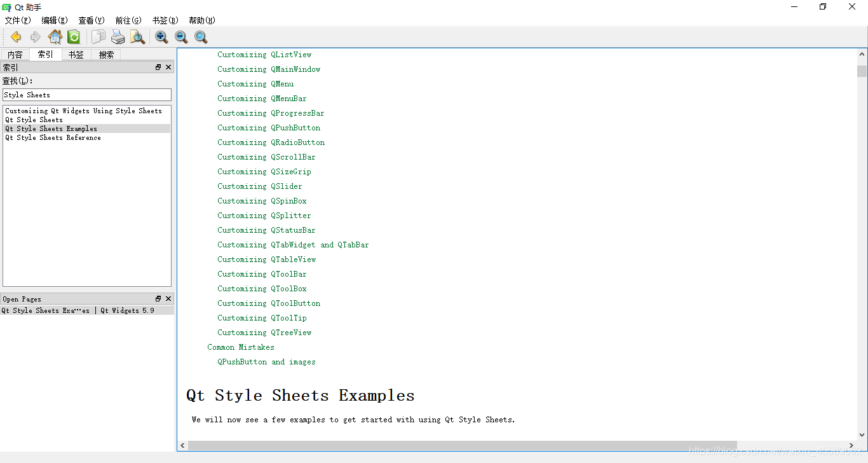The width and height of the screenshot is (868, 463).
Task: Click the green sync contents icon
Action: click(74, 36)
